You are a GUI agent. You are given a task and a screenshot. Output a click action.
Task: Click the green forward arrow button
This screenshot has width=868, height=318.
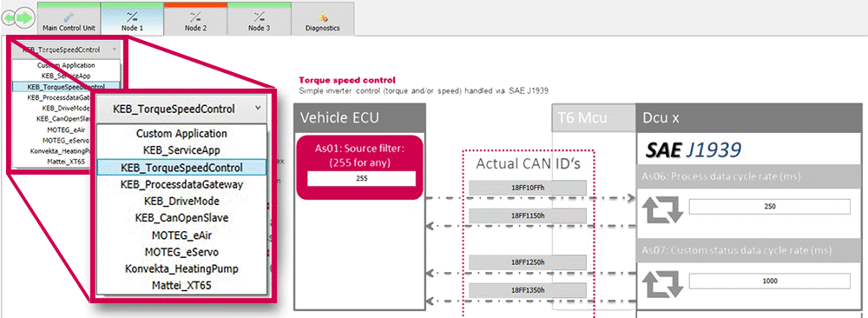(24, 18)
